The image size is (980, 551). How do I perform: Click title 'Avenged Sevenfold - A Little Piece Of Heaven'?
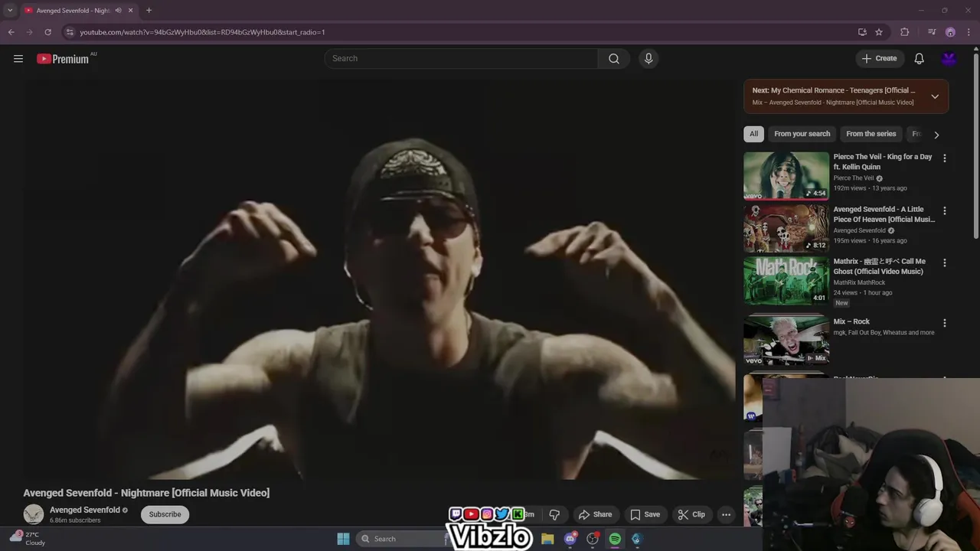884,214
